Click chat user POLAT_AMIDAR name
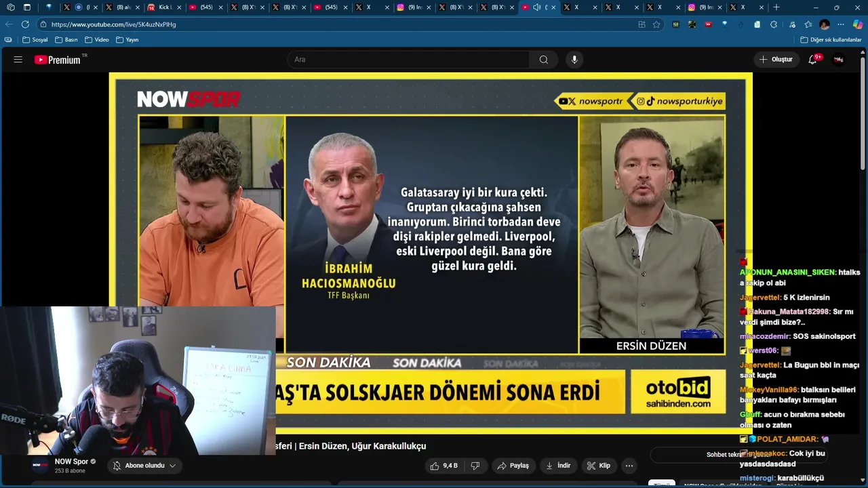This screenshot has width=868, height=488. (787, 439)
